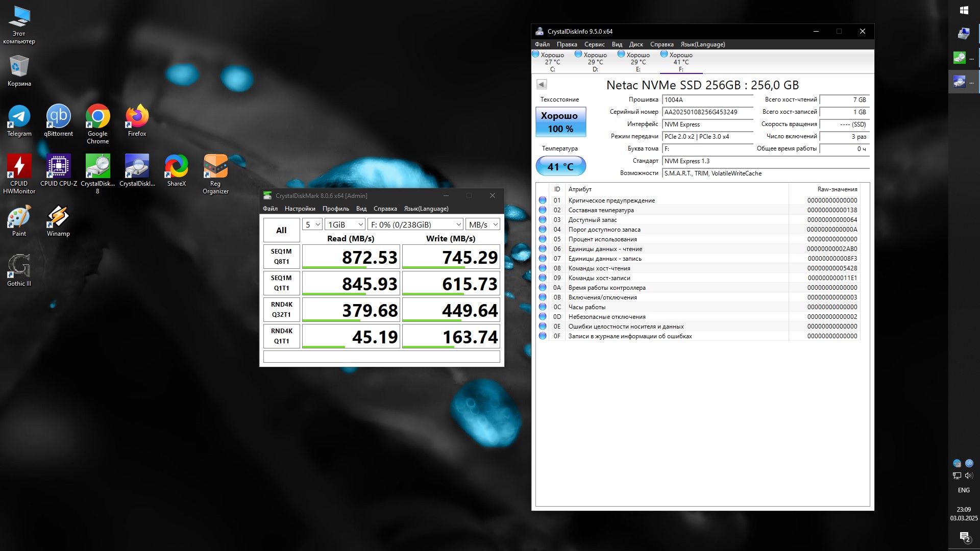The image size is (980, 551).
Task: Run SEQ1M Q1T1 test
Action: pos(281,283)
